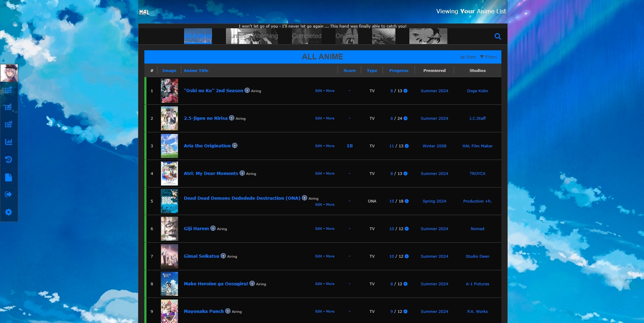Open the Make Heroine ga Oosugiru! title link

[216, 284]
